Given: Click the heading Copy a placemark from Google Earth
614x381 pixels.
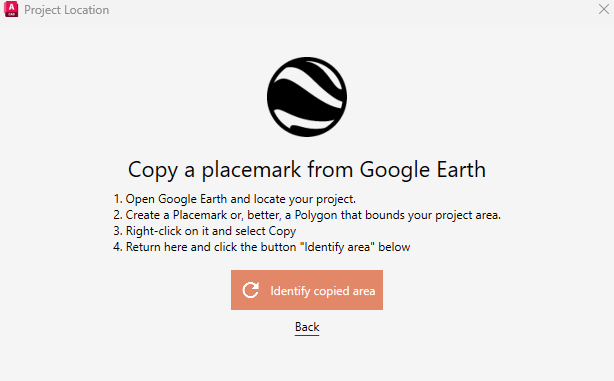Looking at the screenshot, I should [x=307, y=170].
